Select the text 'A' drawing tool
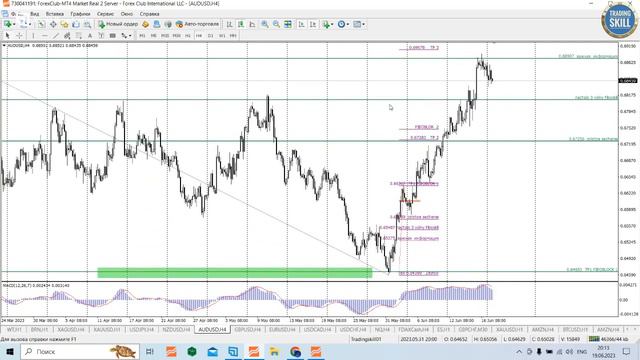This screenshot has height=360, width=640. 90,36
